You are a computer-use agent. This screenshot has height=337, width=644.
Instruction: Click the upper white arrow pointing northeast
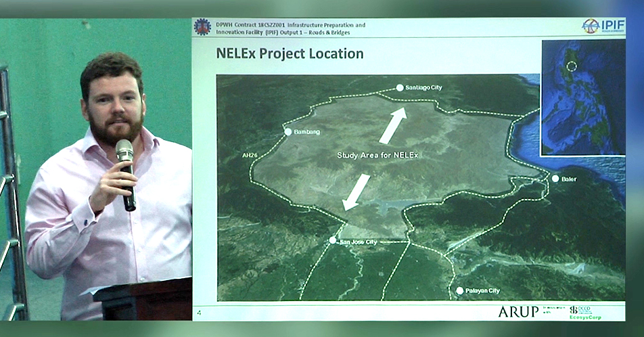tap(393, 126)
